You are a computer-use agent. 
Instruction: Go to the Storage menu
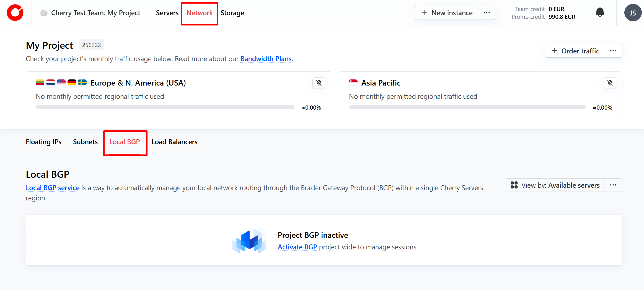(x=232, y=13)
